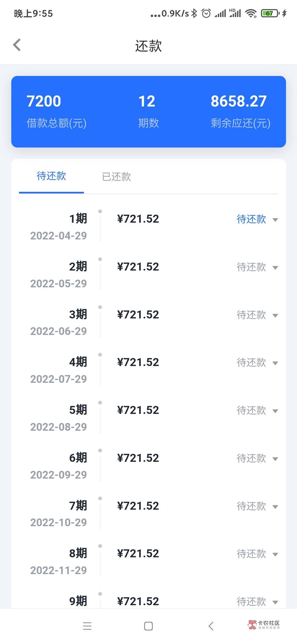This screenshot has width=297, height=644.
Task: Tap the battery indicator in status bar
Action: point(270,13)
